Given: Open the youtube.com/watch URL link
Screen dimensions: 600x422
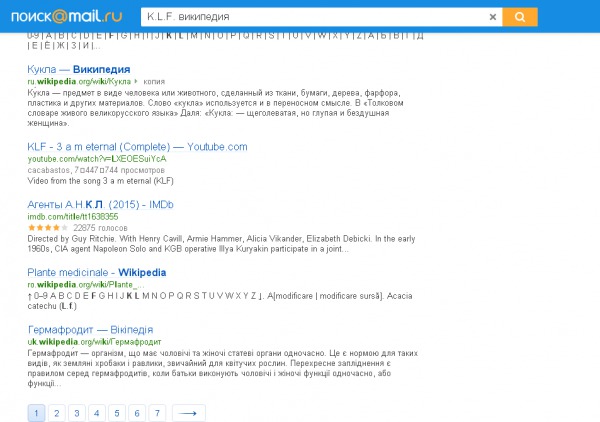Looking at the screenshot, I should coord(97,159).
